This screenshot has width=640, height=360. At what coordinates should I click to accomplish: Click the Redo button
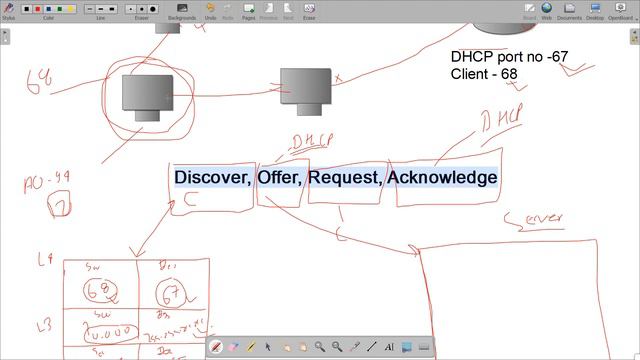pos(228,11)
